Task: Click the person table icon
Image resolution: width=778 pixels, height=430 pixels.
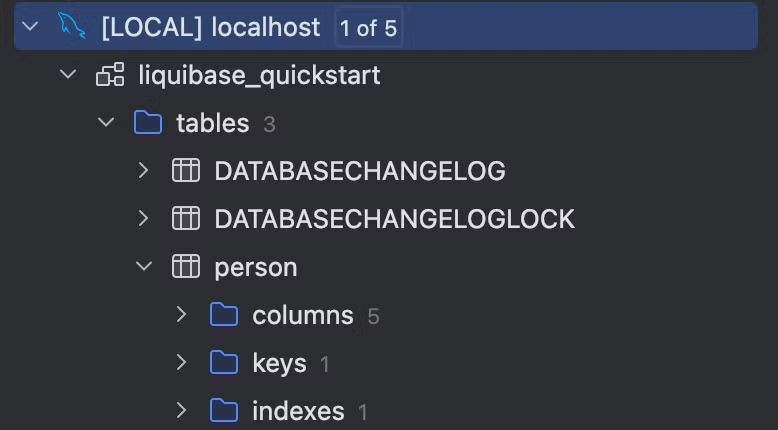Action: tap(186, 267)
